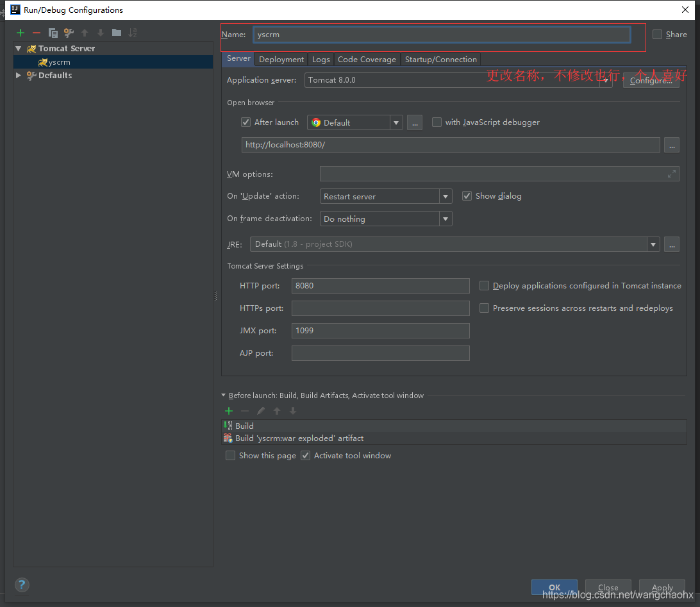Remove configuration with red minus icon
Screen dimensions: 700x607
click(x=37, y=33)
